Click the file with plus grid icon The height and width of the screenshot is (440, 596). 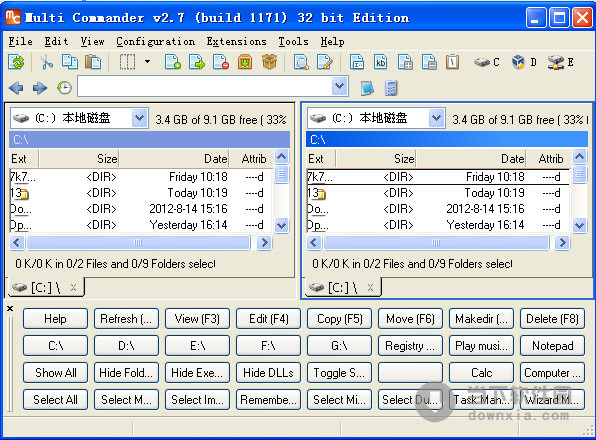coord(405,62)
